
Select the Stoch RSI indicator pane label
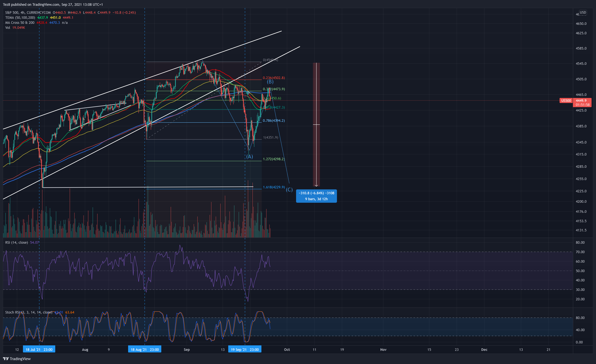tap(29, 312)
